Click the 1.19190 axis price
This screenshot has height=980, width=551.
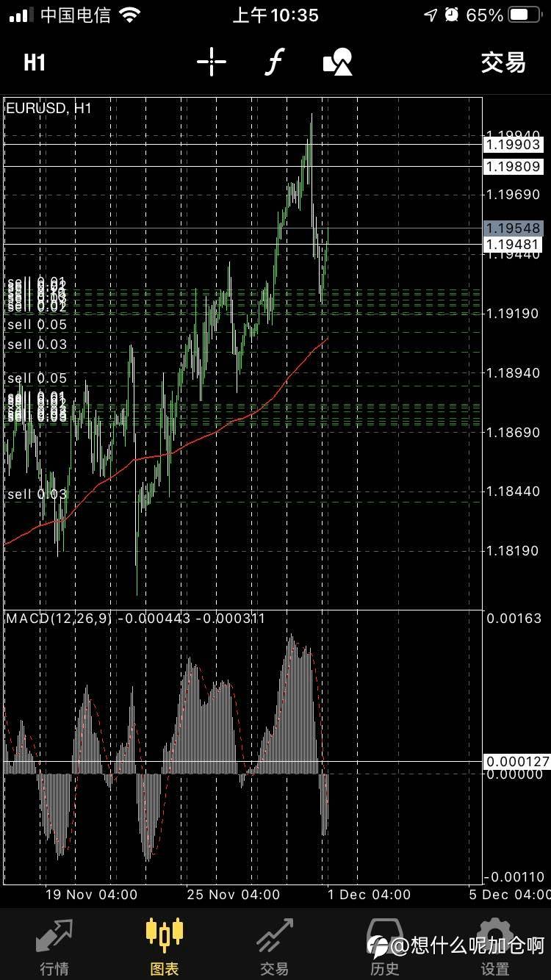(514, 314)
